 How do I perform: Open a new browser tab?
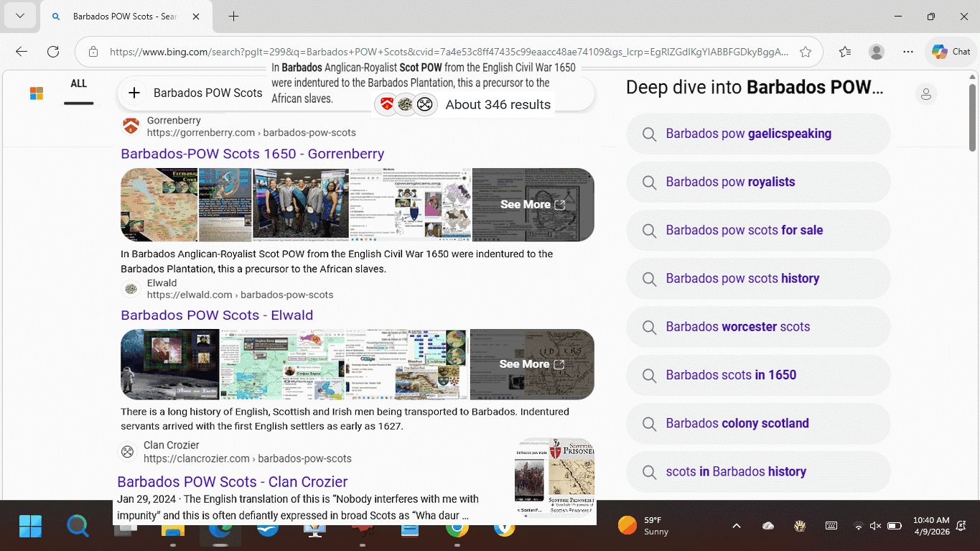233,17
